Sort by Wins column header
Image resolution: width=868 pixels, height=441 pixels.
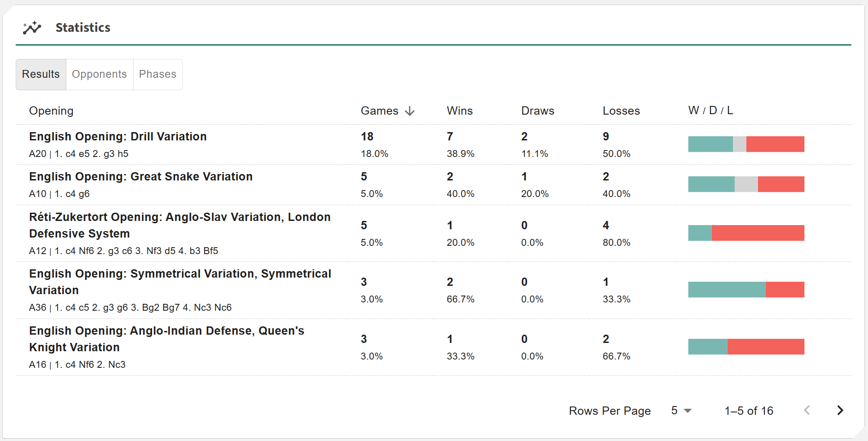pyautogui.click(x=459, y=111)
